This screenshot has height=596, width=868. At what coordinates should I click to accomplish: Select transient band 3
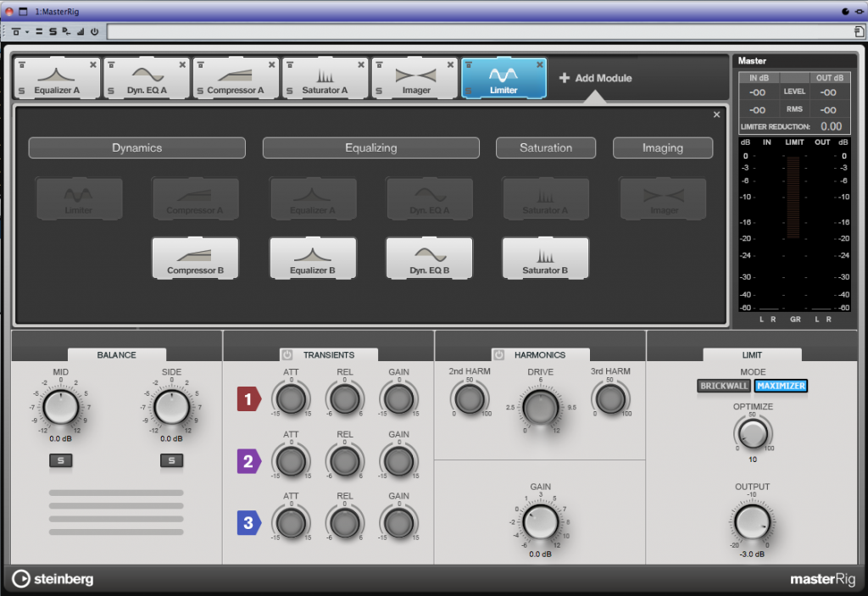point(248,523)
